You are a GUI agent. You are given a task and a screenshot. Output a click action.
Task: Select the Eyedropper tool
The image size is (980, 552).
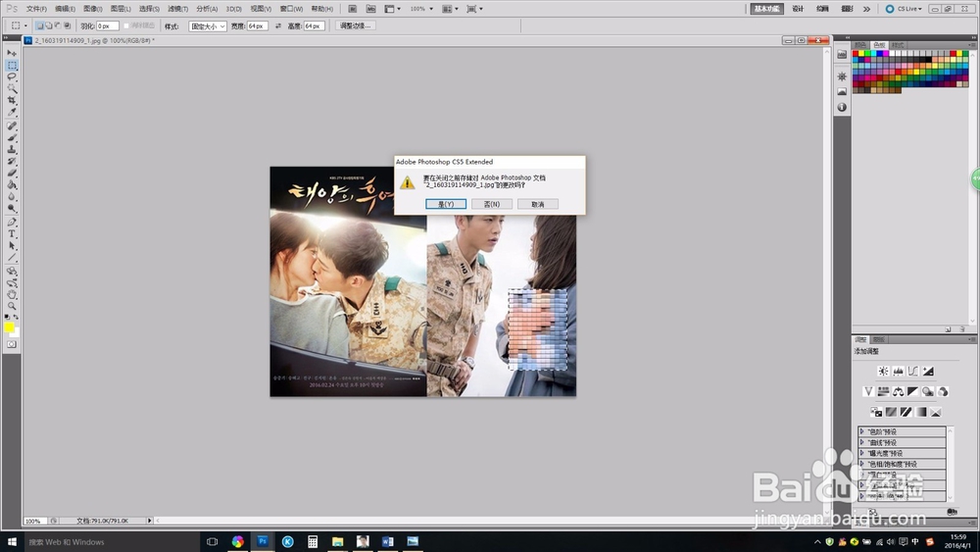(12, 113)
